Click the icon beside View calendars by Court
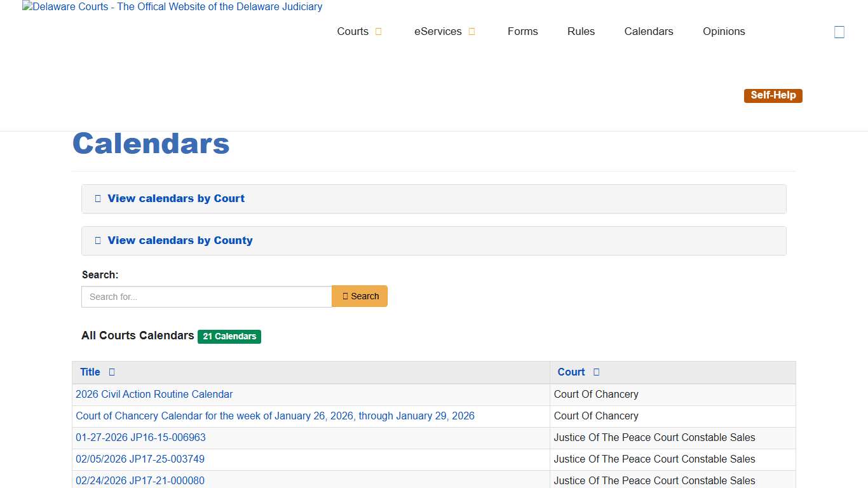The height and width of the screenshot is (488, 868). click(x=98, y=198)
